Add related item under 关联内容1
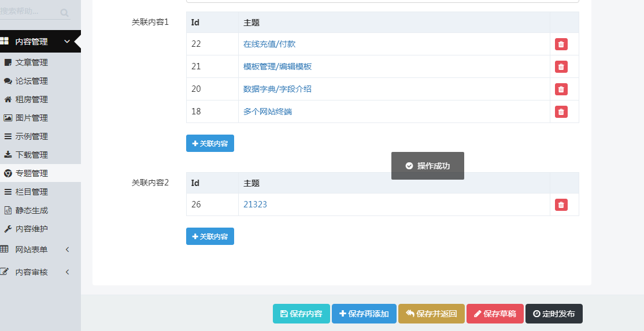This screenshot has width=644, height=331. (210, 143)
